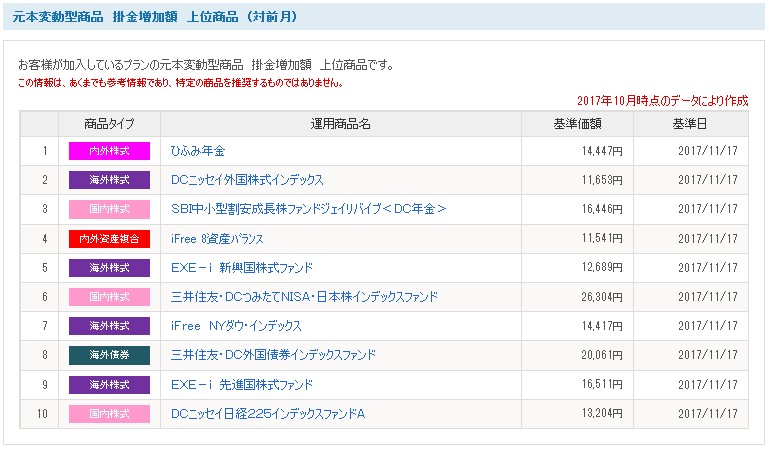This screenshot has width=769, height=449.
Task: Click the price 26,304円
Action: pos(602,297)
